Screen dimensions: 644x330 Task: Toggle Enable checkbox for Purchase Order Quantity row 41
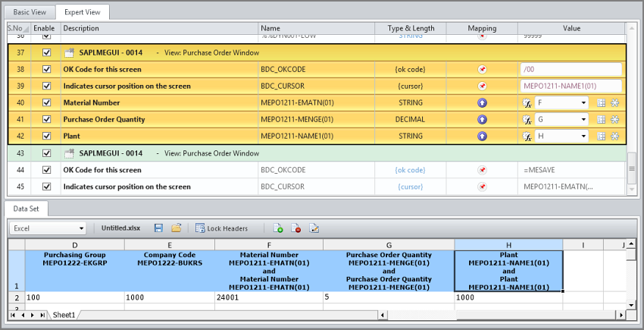click(x=47, y=119)
